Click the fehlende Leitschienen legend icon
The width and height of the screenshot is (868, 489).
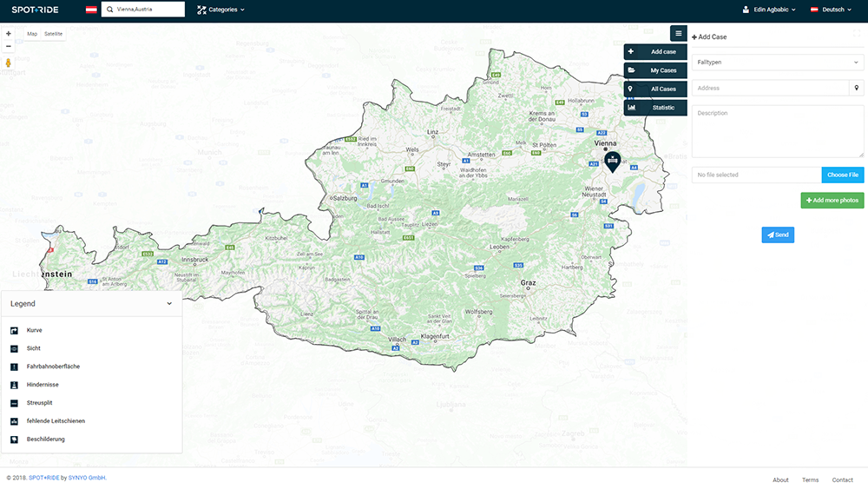point(14,421)
